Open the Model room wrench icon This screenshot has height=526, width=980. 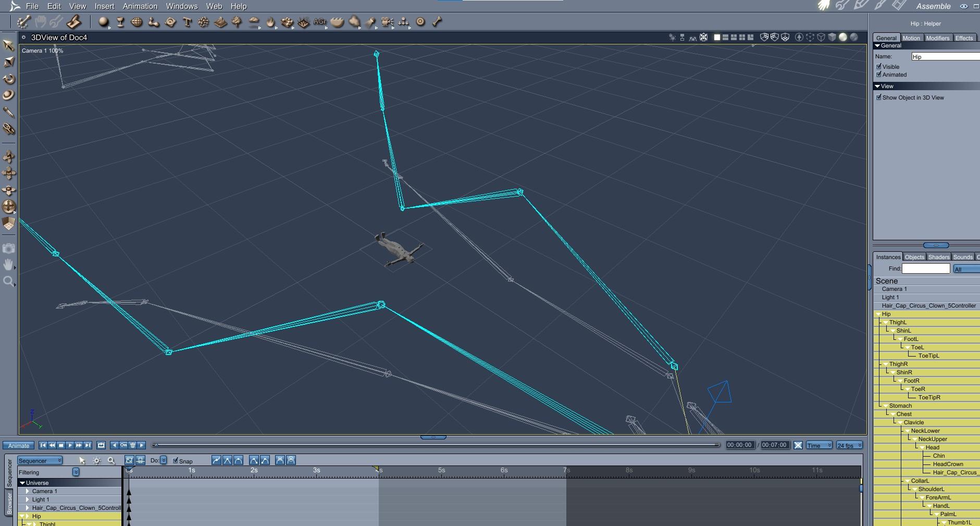[x=842, y=6]
